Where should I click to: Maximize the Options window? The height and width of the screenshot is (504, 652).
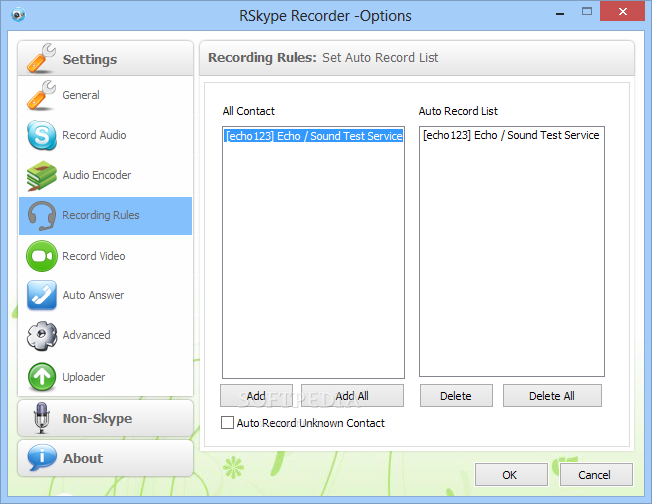(587, 12)
